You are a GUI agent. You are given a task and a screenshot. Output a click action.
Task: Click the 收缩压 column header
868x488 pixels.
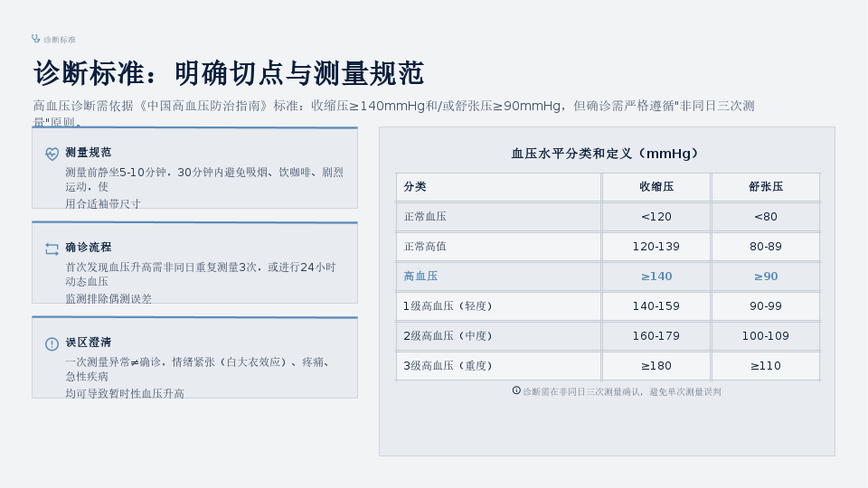click(x=656, y=186)
